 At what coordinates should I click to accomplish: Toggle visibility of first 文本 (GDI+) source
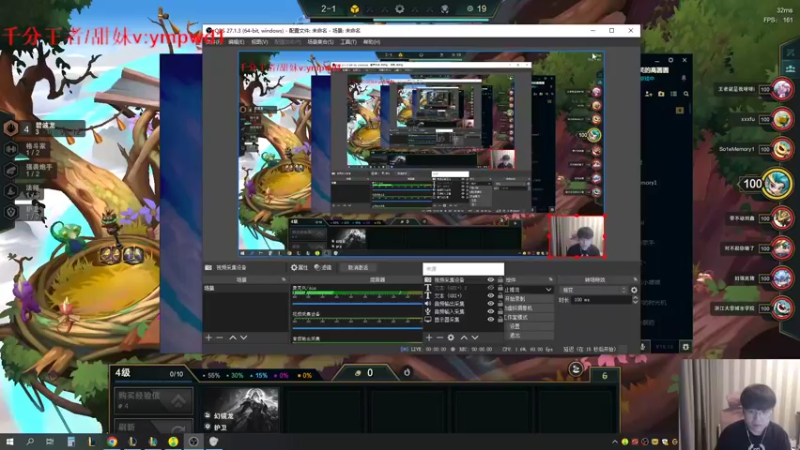[491, 288]
